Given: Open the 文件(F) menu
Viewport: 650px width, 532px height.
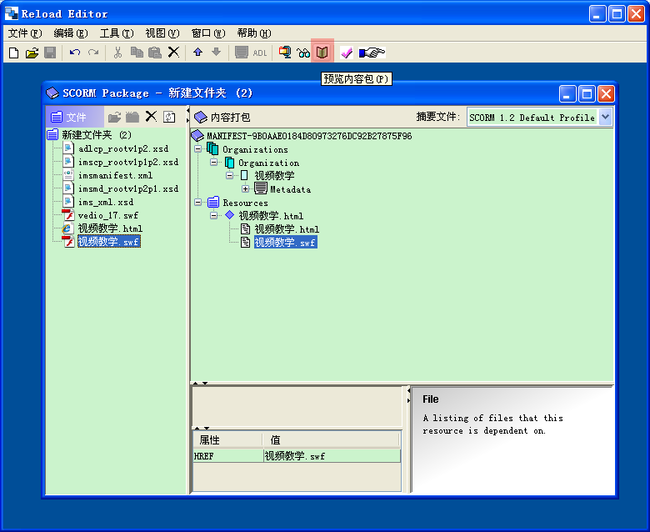Looking at the screenshot, I should click(x=25, y=33).
